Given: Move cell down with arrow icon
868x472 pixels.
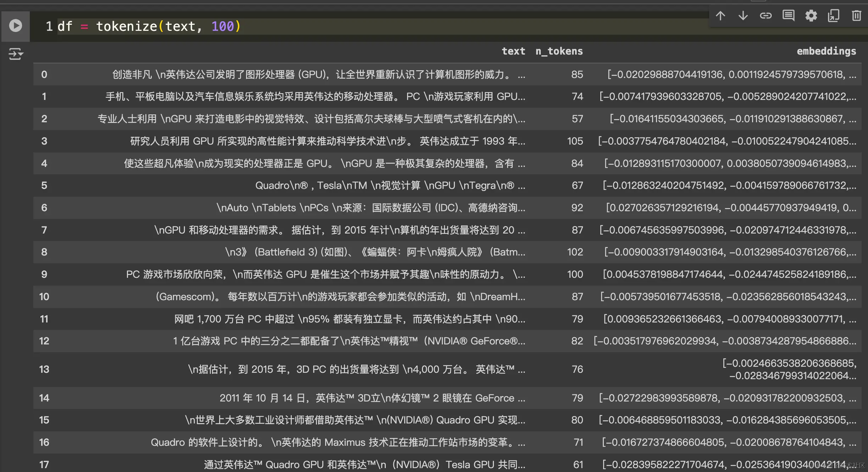Looking at the screenshot, I should 743,16.
